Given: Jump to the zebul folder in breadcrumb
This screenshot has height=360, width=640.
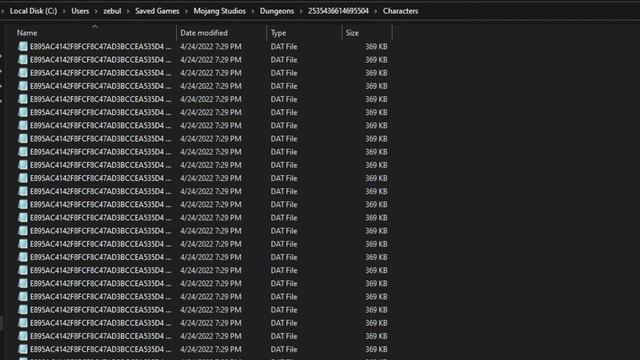Looking at the screenshot, I should (x=112, y=11).
